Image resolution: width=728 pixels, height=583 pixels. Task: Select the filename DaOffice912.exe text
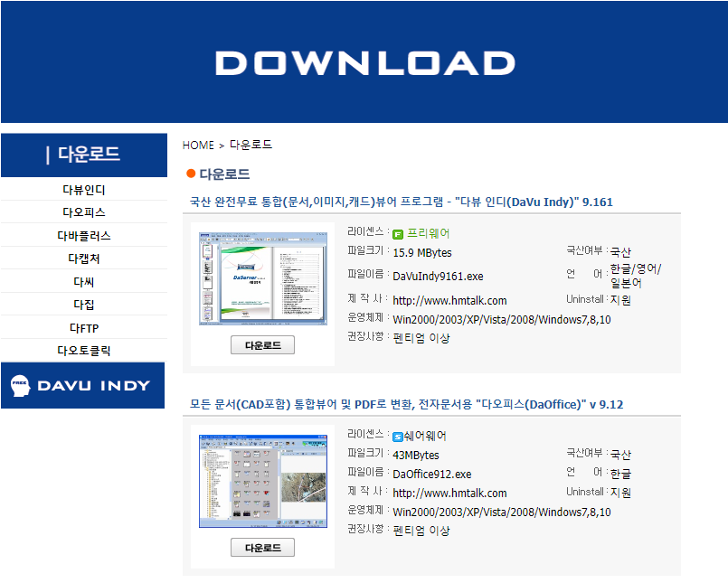[431, 475]
